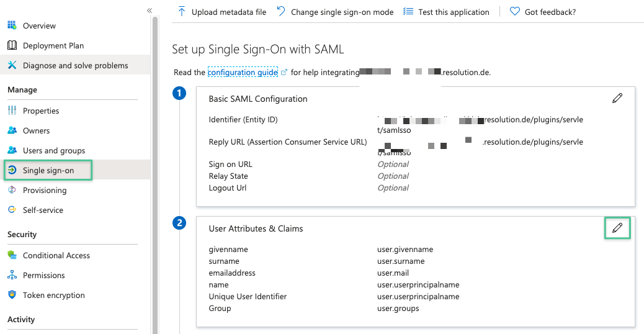Image resolution: width=644 pixels, height=334 pixels.
Task: Open the Permissions page
Action: point(44,275)
